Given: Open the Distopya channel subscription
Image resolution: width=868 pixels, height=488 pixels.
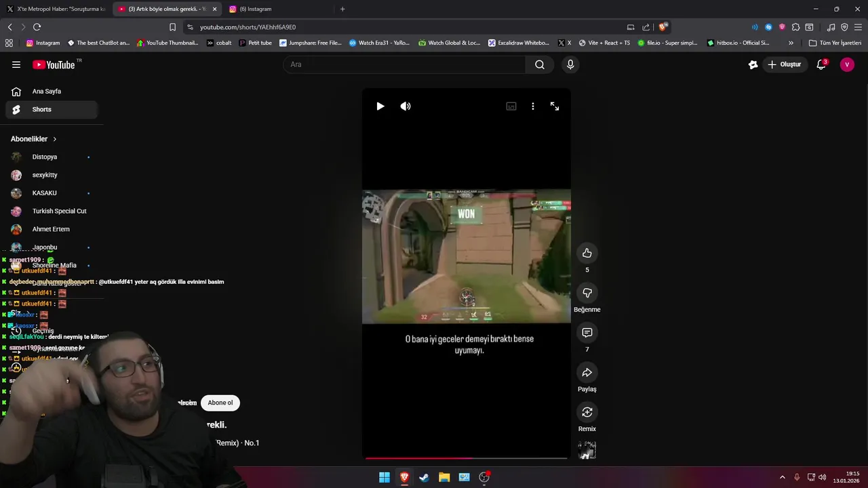Looking at the screenshot, I should [x=52, y=157].
